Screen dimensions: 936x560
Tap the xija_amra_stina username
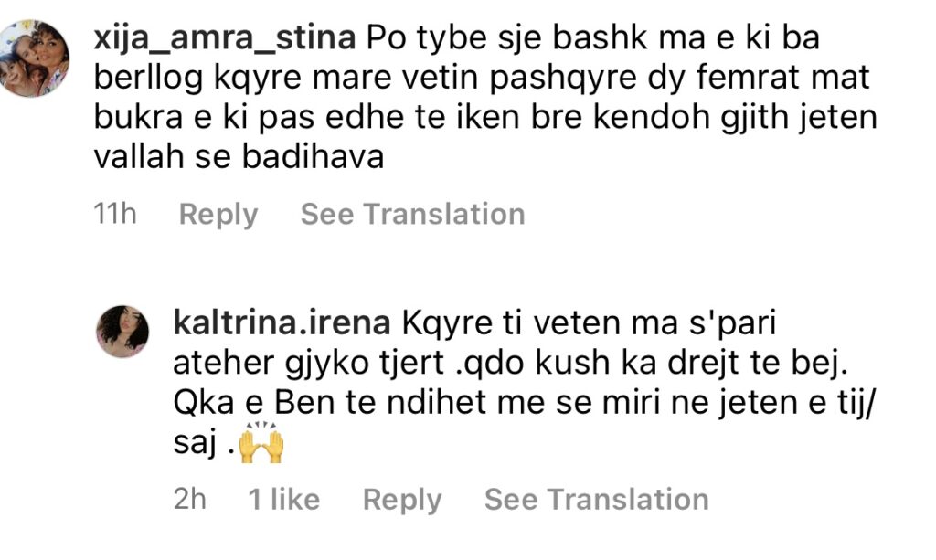pyautogui.click(x=225, y=37)
